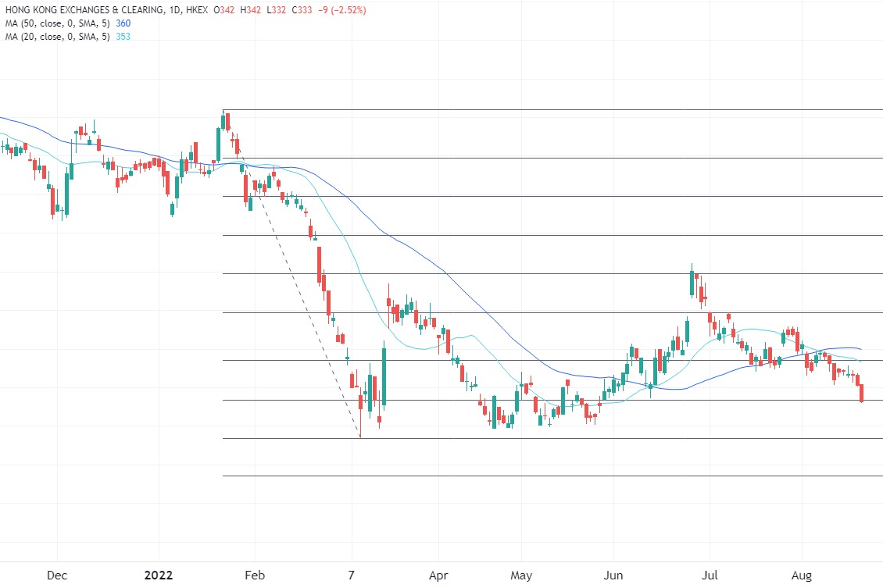Click the Apr label on time axis
This screenshot has width=883, height=588.
pyautogui.click(x=438, y=576)
